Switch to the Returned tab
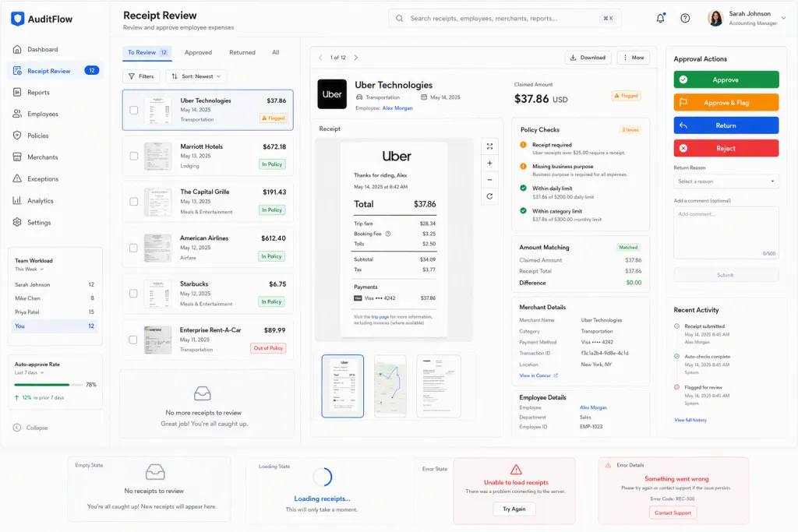The width and height of the screenshot is (798, 532). [x=242, y=52]
